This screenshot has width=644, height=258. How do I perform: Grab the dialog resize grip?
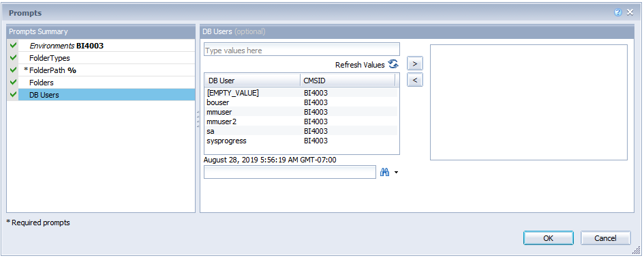click(x=637, y=250)
